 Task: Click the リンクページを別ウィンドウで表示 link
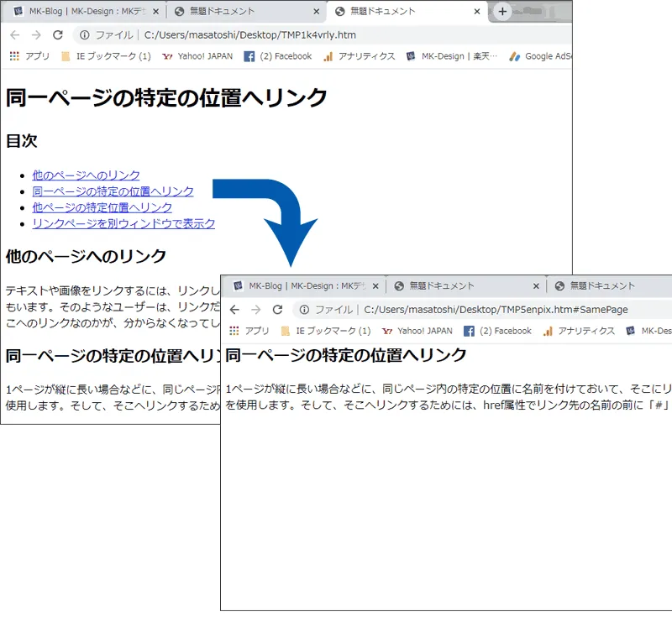[x=123, y=223]
